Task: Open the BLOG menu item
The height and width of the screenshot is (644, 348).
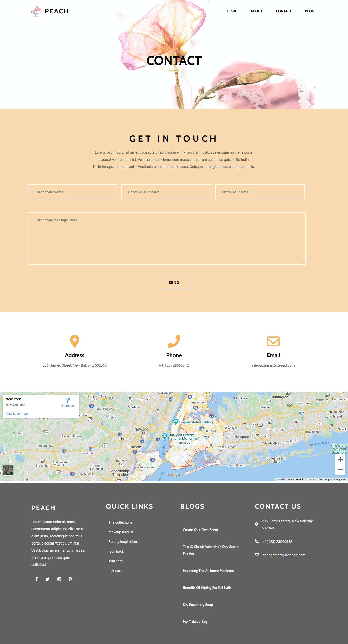Action: [309, 11]
